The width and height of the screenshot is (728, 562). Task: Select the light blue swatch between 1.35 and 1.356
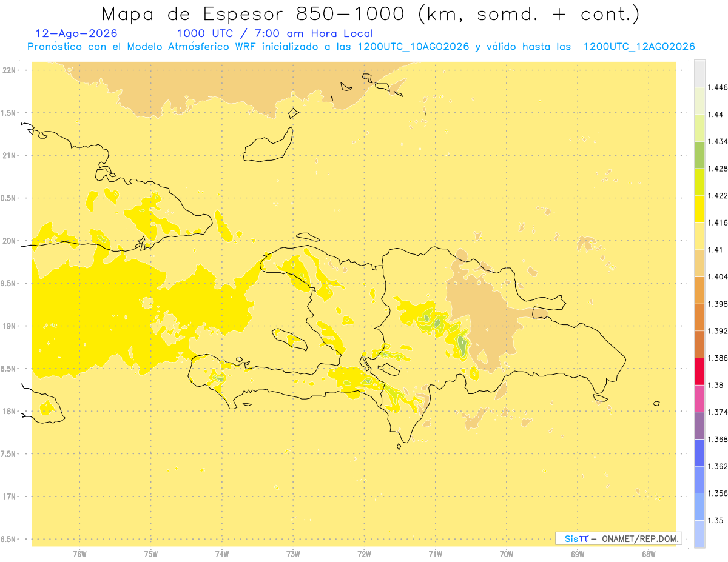[x=699, y=507]
